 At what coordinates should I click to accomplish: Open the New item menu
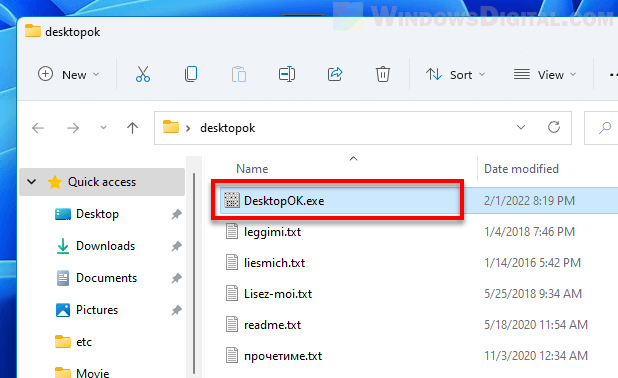tap(69, 74)
